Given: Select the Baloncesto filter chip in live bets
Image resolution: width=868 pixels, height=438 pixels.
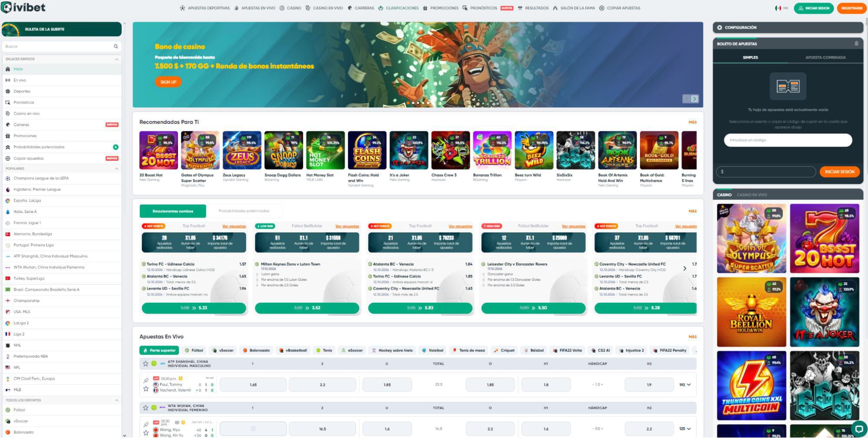Looking at the screenshot, I should click(x=256, y=350).
